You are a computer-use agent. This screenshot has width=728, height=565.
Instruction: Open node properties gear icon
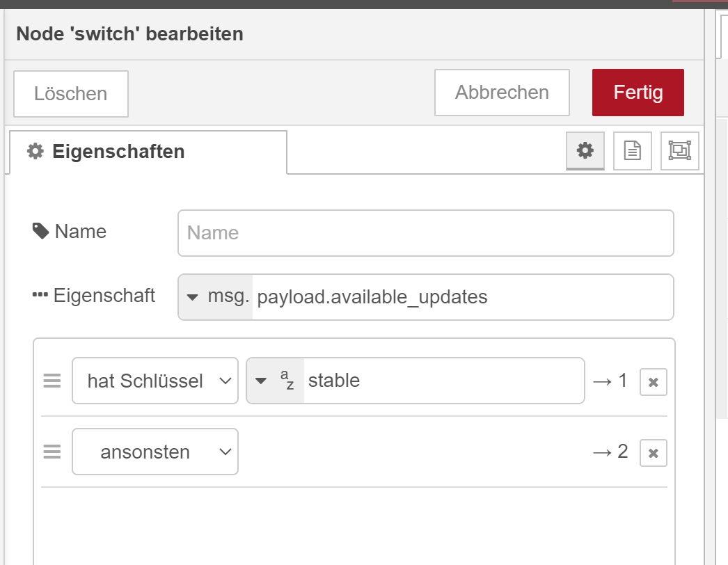point(585,151)
